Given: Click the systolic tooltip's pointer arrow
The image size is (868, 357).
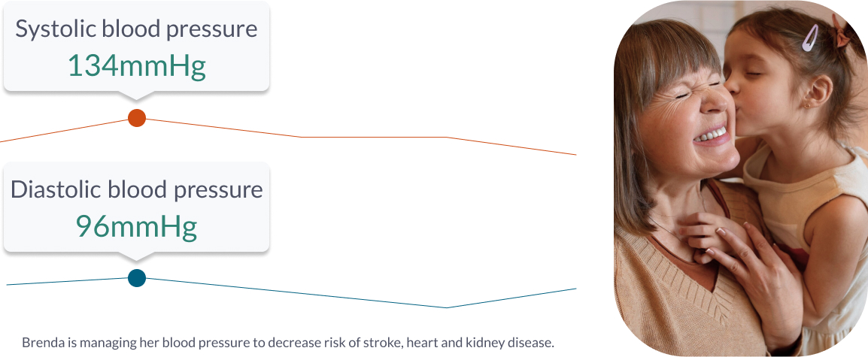Looking at the screenshot, I should [136, 95].
